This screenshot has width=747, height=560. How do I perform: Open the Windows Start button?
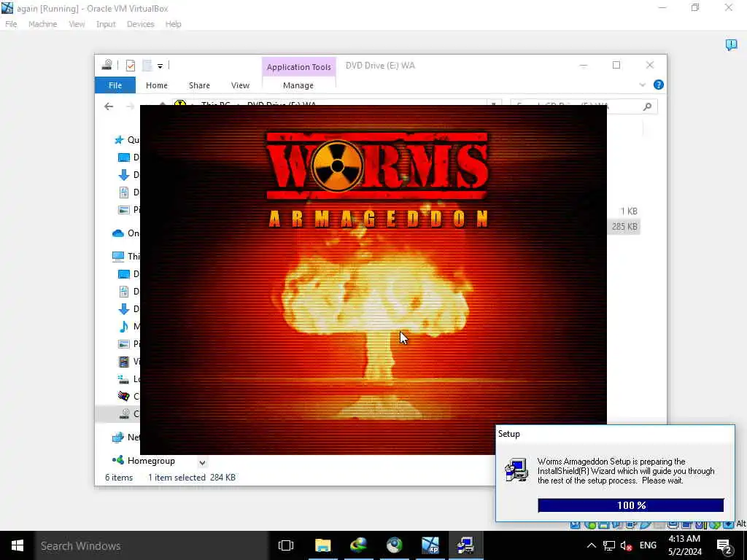[18, 545]
